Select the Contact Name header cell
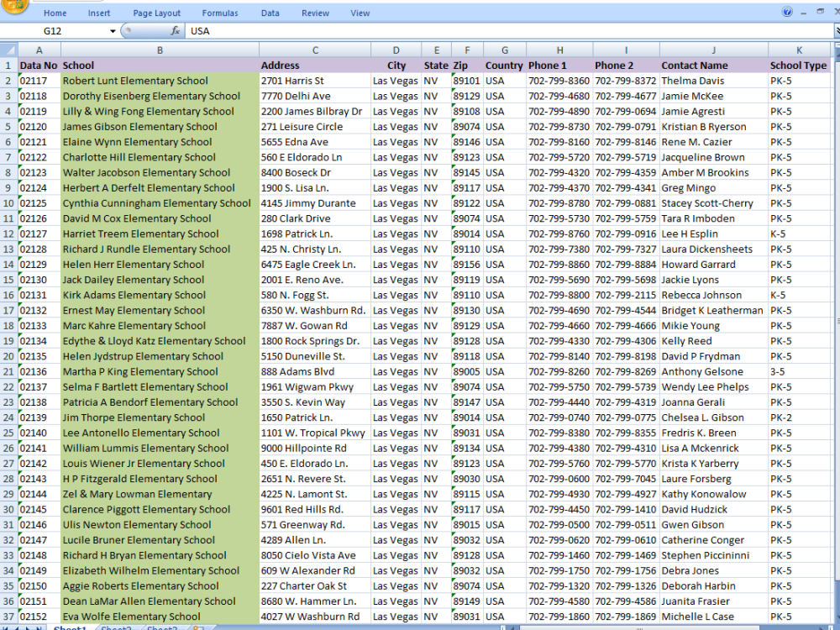This screenshot has width=840, height=630. 713,66
